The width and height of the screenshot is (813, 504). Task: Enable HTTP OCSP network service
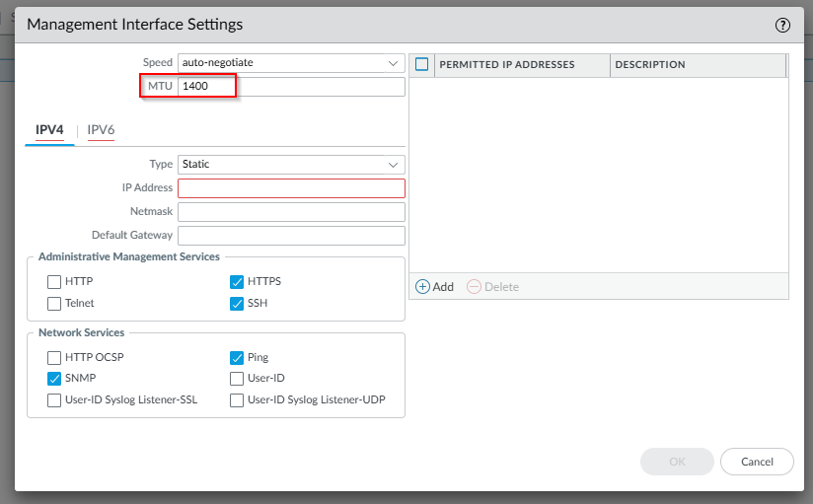pos(54,358)
